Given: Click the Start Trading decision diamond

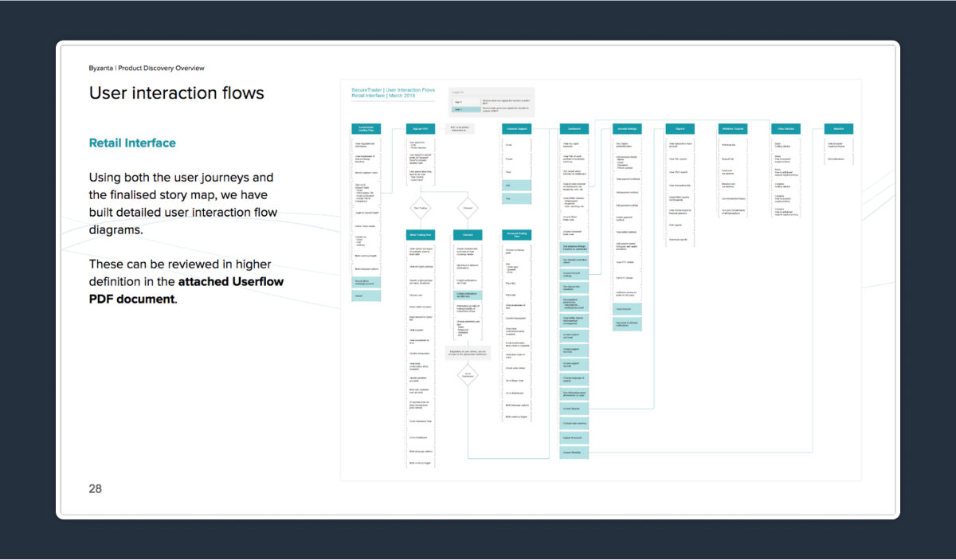Looking at the screenshot, I should (x=420, y=209).
